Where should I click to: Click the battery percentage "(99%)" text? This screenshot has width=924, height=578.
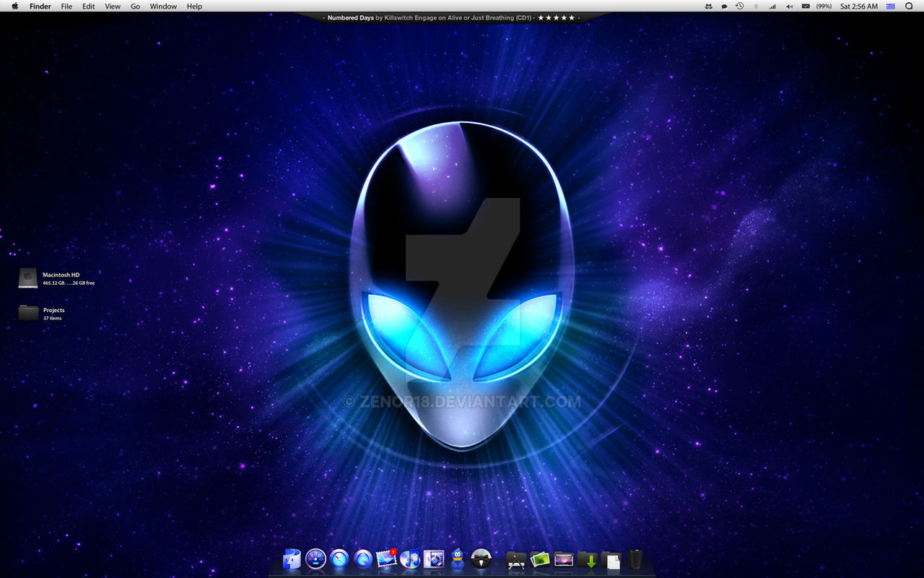pos(824,7)
